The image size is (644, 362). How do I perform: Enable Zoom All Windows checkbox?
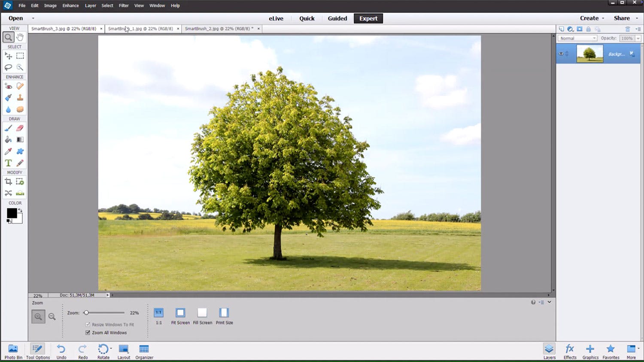(88, 332)
